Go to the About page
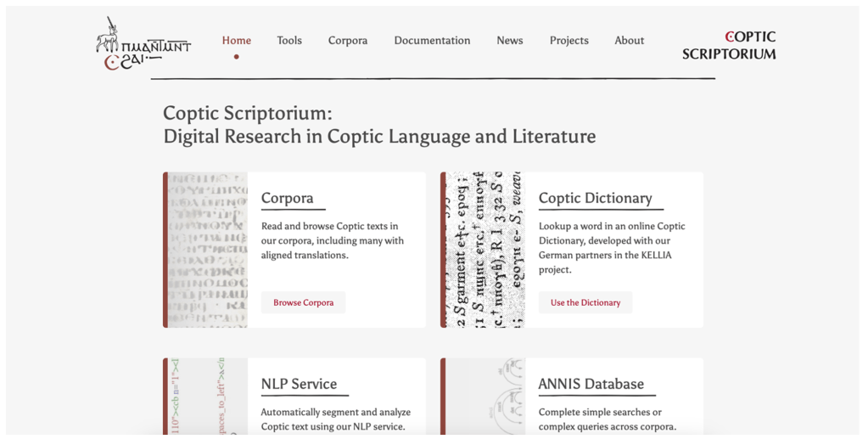The width and height of the screenshot is (868, 439). 629,40
